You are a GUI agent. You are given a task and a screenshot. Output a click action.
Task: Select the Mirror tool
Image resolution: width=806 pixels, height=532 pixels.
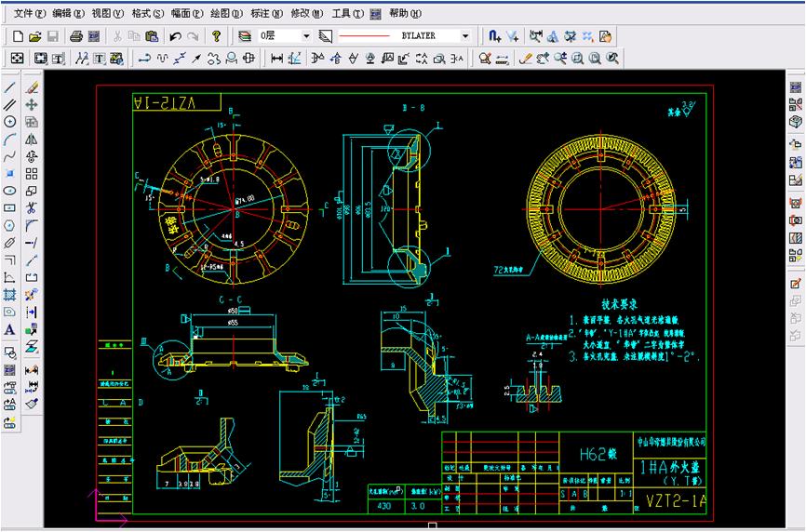[x=32, y=139]
